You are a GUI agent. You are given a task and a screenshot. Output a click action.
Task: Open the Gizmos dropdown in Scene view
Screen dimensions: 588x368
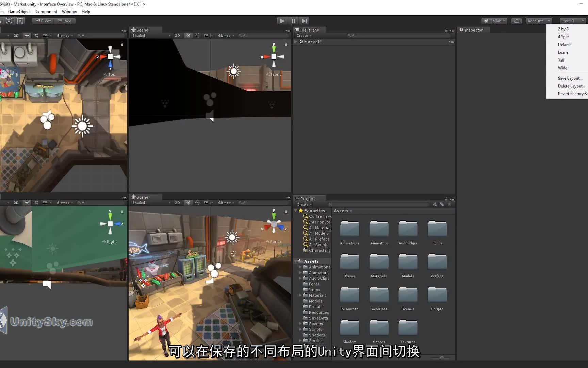click(x=226, y=35)
